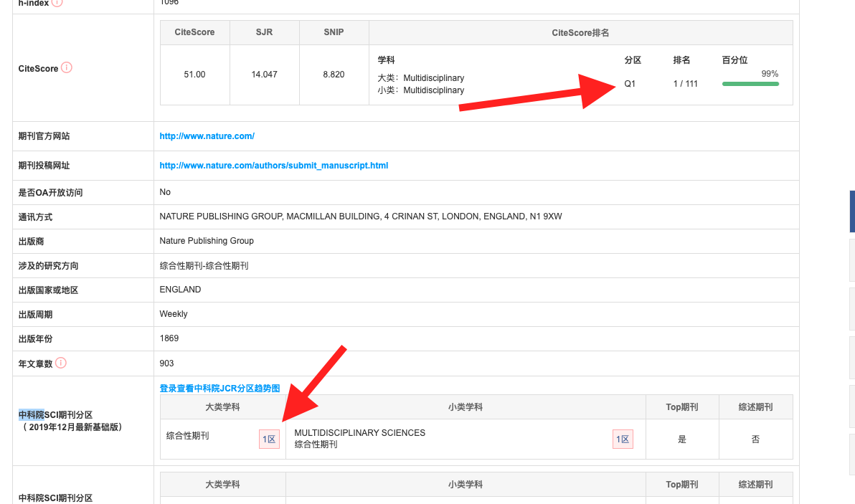
Task: Click the CiteScore value 51.00
Action: point(194,75)
